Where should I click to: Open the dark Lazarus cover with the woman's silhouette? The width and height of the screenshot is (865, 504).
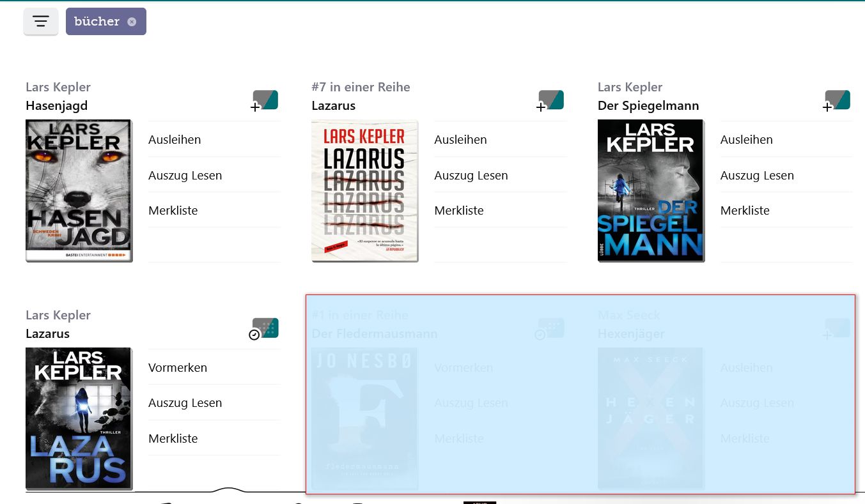(79, 418)
